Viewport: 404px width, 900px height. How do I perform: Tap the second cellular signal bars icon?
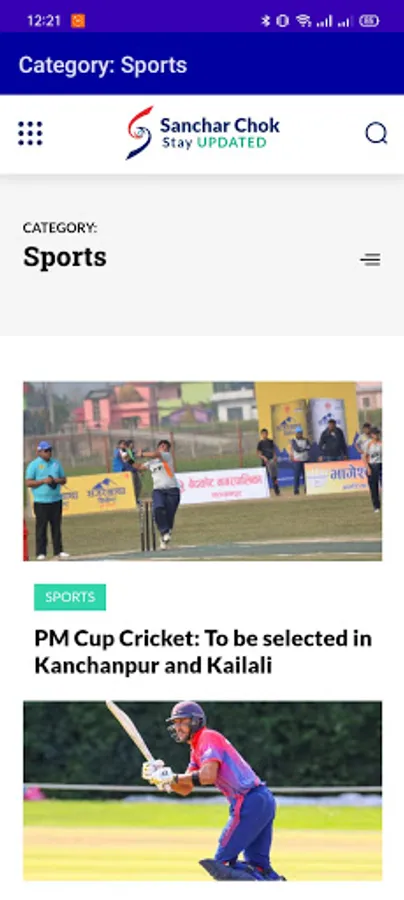[x=344, y=22]
